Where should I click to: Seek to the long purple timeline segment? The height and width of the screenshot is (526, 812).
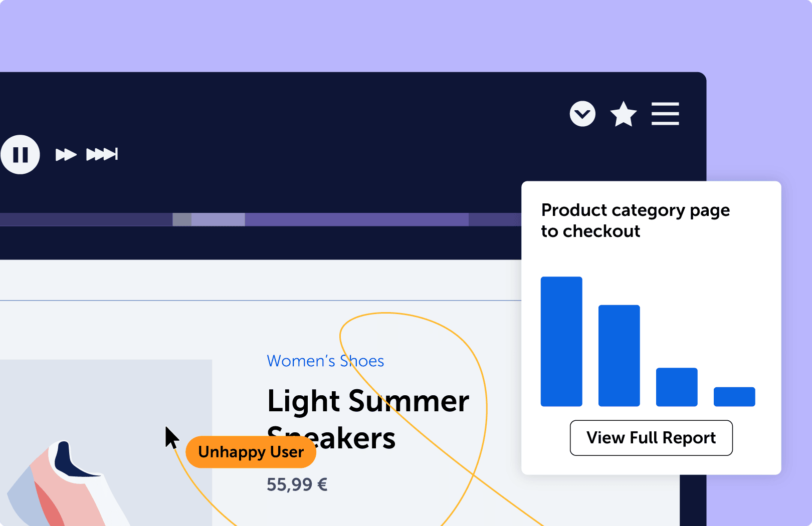pyautogui.click(x=356, y=219)
